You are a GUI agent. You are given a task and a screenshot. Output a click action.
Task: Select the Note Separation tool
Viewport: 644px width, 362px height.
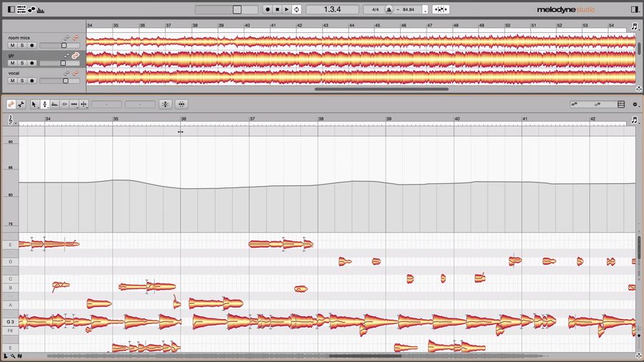coord(84,104)
